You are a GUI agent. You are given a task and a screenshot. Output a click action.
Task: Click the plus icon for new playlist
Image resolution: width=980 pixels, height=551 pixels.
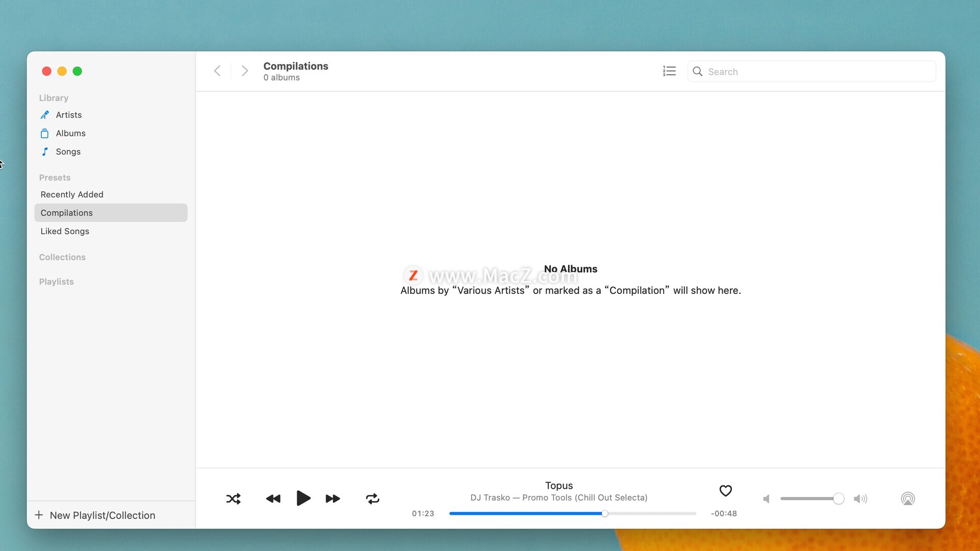click(x=39, y=515)
